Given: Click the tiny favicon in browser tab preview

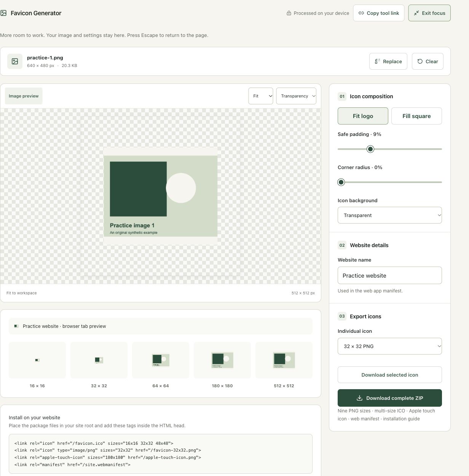Looking at the screenshot, I should click(x=16, y=326).
